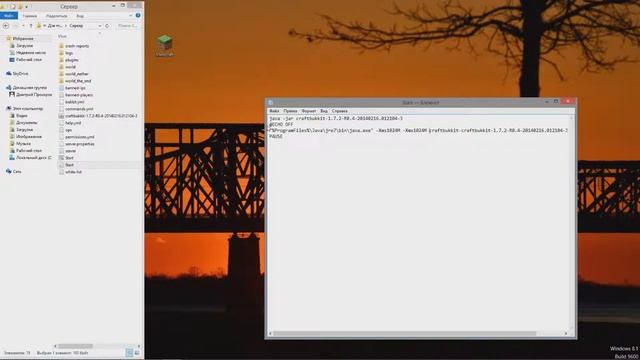Open the Главная ribbon tab

pos(30,16)
